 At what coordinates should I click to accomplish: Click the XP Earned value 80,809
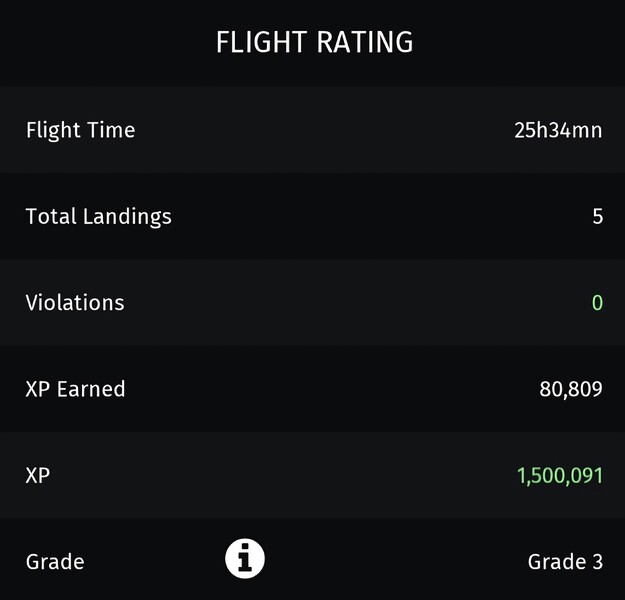[571, 390]
